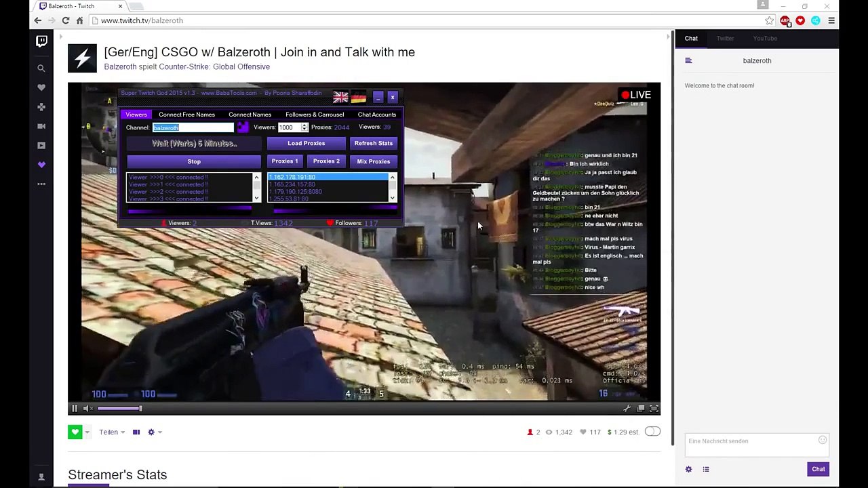
Task: Adjust the player volume slider
Action: pos(119,408)
